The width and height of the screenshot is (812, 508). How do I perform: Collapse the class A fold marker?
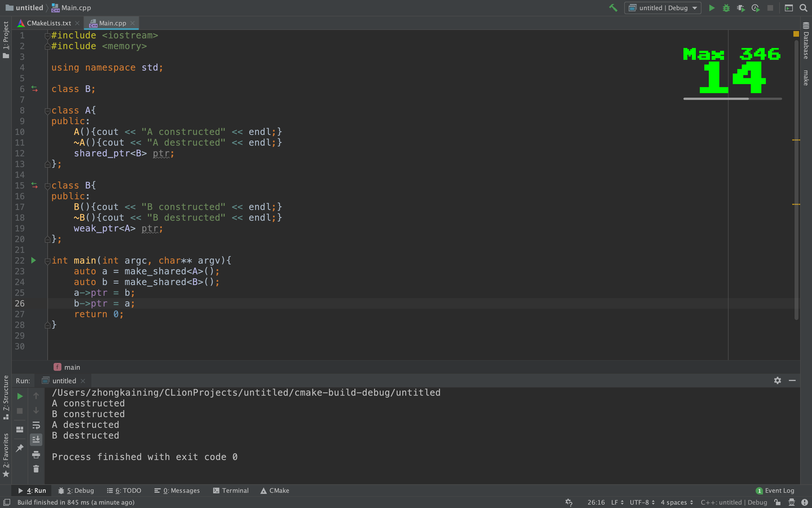tap(47, 111)
